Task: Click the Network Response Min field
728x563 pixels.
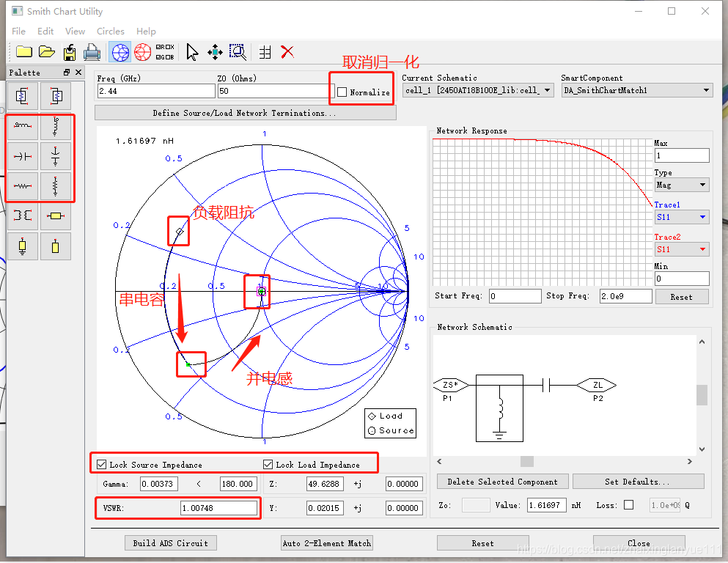Action: coord(682,279)
